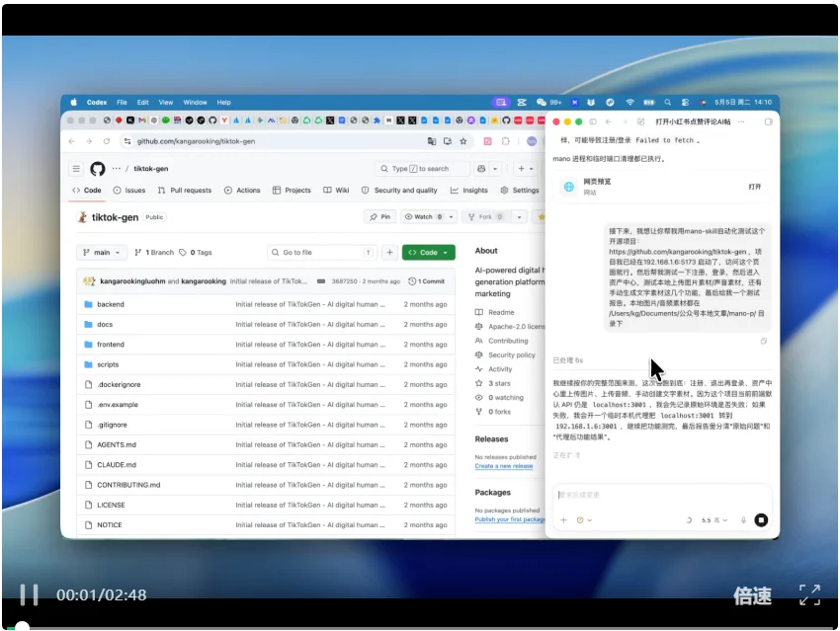Open the File menu
Image resolution: width=840 pixels, height=631 pixels.
pyautogui.click(x=123, y=103)
